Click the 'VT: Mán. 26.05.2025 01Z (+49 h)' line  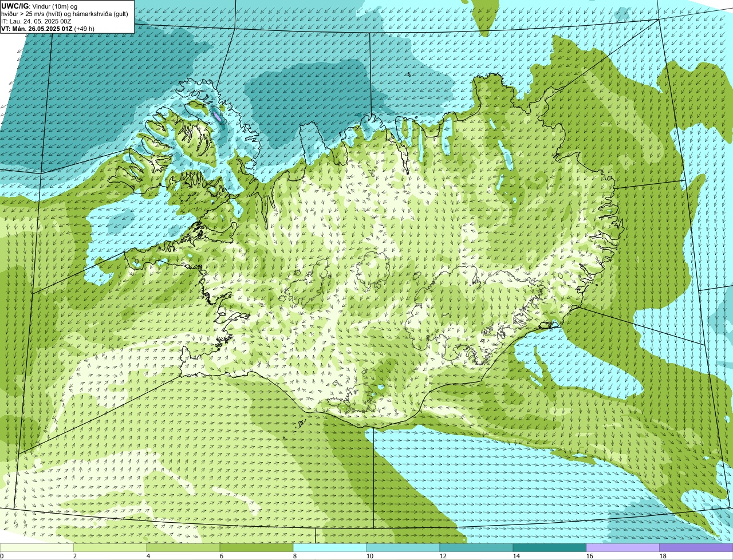pyautogui.click(x=48, y=29)
